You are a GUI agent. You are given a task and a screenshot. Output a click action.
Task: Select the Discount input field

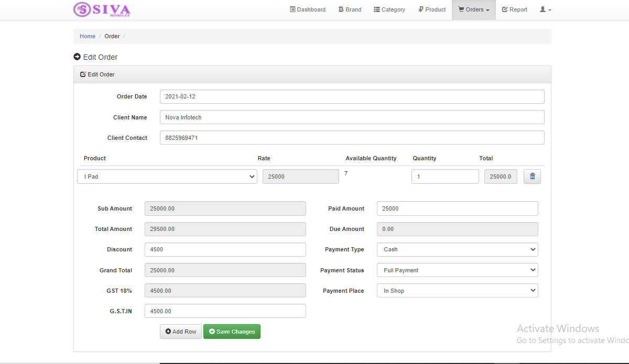(225, 249)
